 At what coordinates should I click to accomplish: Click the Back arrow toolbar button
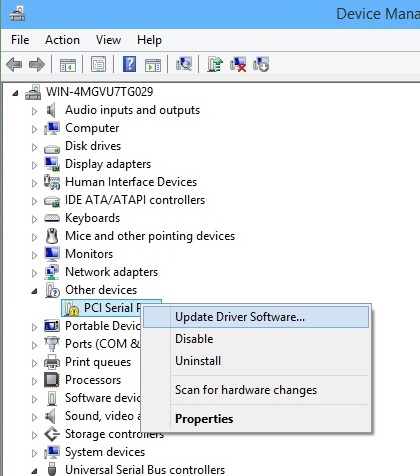[14, 64]
